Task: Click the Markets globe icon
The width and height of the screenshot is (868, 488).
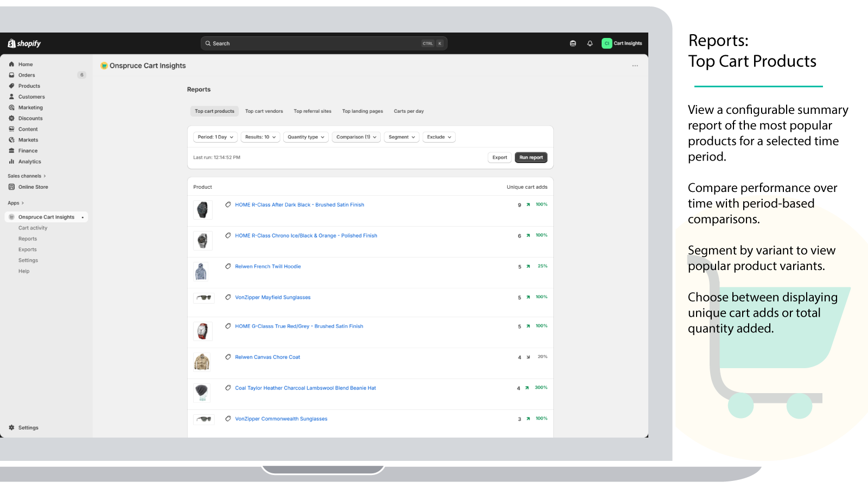Action: (11, 140)
